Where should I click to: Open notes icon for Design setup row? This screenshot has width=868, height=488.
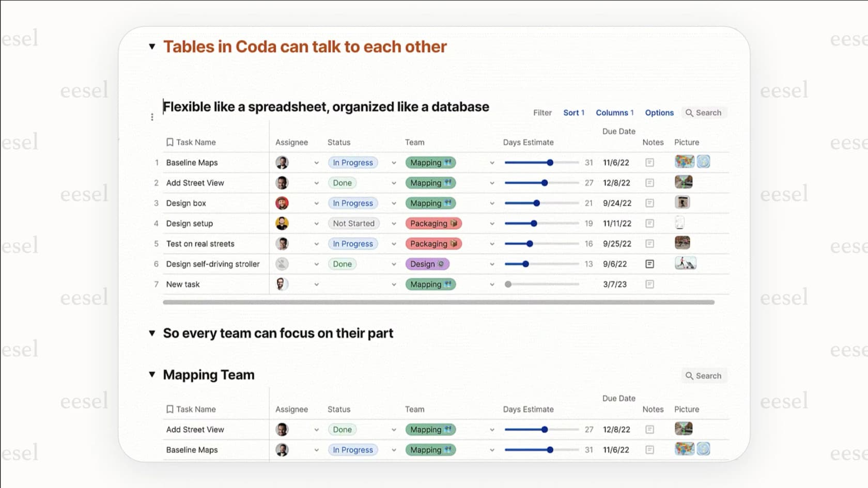pyautogui.click(x=649, y=224)
